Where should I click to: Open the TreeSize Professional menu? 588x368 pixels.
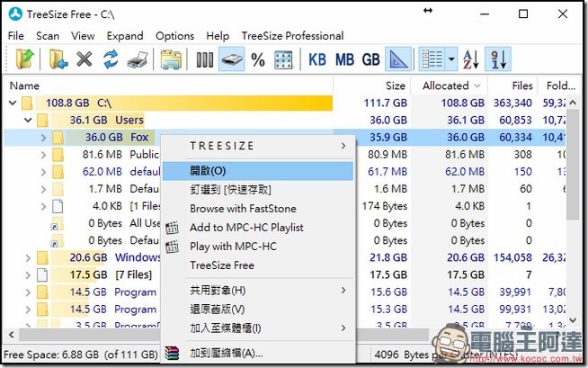[x=292, y=36]
